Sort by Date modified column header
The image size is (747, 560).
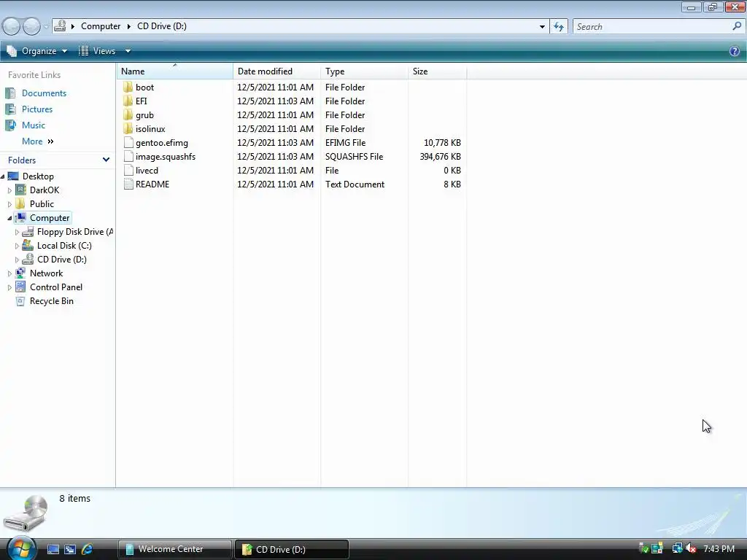(276, 71)
